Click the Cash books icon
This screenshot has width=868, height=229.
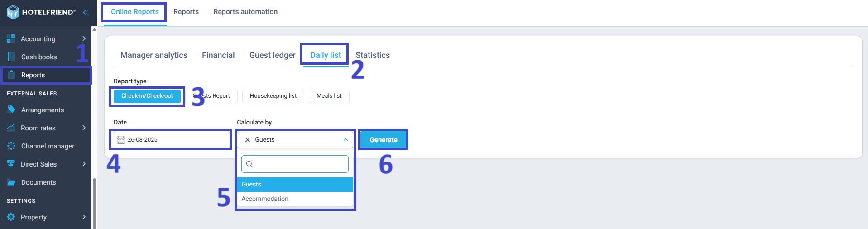[11, 57]
